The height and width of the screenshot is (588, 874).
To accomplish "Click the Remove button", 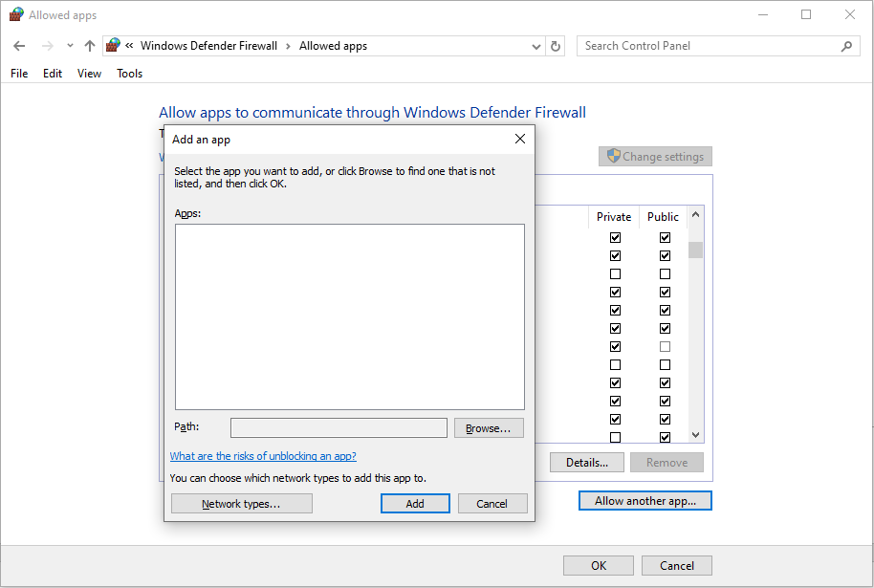I will 666,463.
